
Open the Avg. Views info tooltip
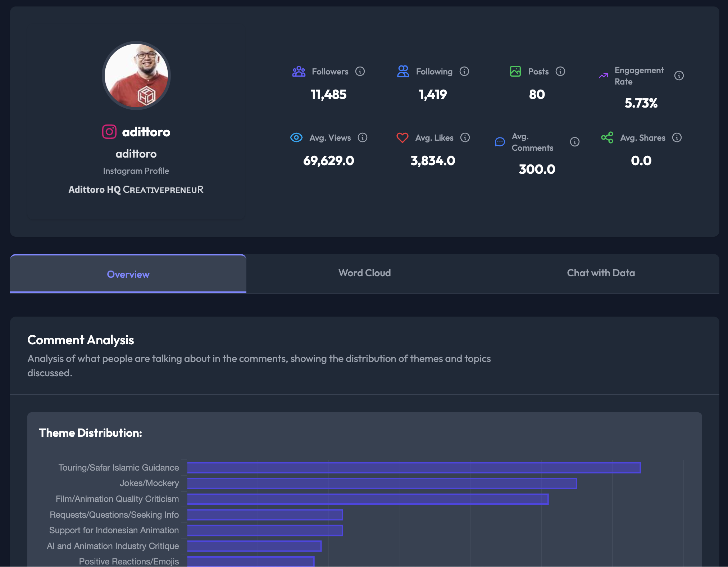coord(363,137)
